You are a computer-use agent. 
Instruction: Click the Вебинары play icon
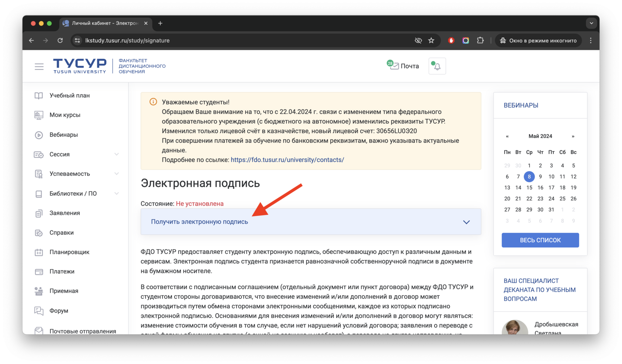click(x=39, y=135)
